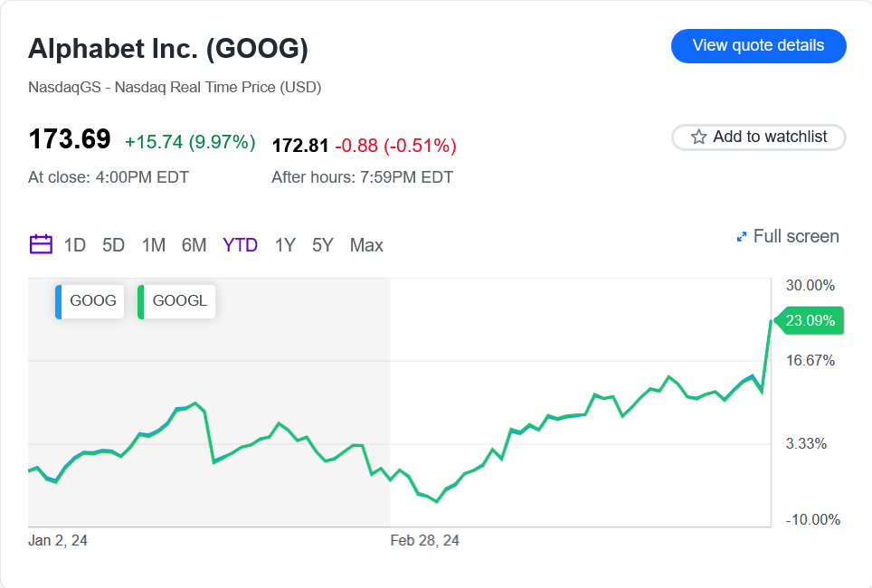The height and width of the screenshot is (588, 872).
Task: Show the 1Y chart range
Action: point(285,245)
